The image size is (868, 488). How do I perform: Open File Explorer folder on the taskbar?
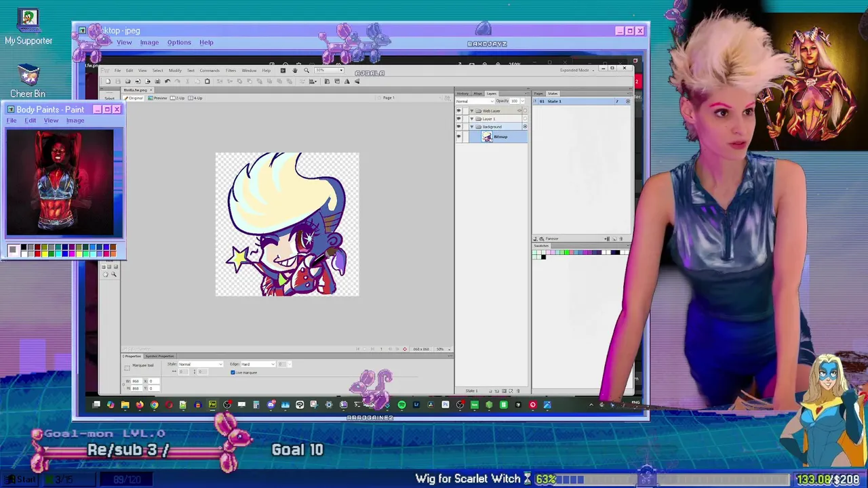[125, 405]
